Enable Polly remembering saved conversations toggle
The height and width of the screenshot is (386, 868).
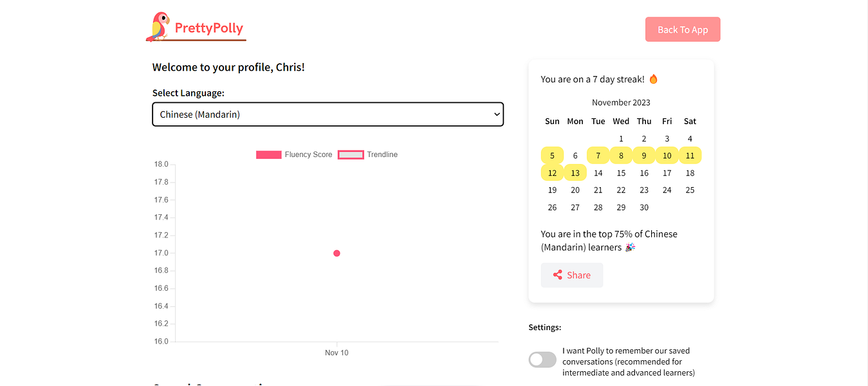point(542,360)
